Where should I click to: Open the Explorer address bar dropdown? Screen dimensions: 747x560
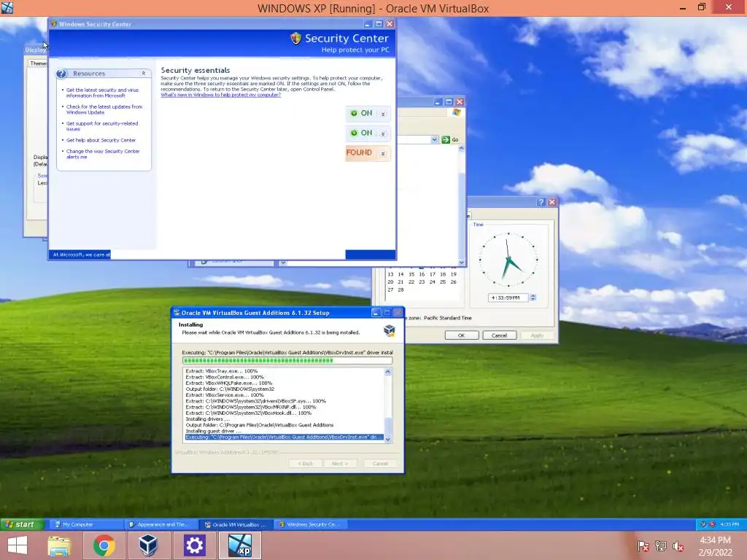[x=435, y=139]
